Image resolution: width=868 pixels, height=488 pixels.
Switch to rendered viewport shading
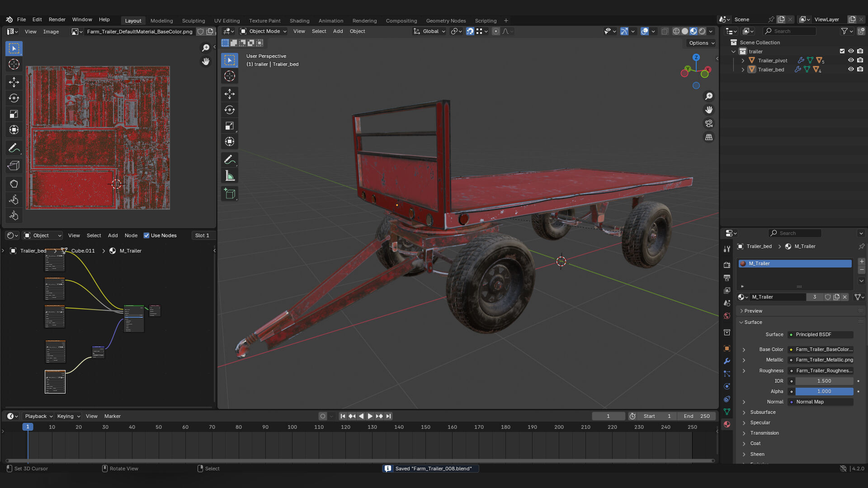pos(702,31)
